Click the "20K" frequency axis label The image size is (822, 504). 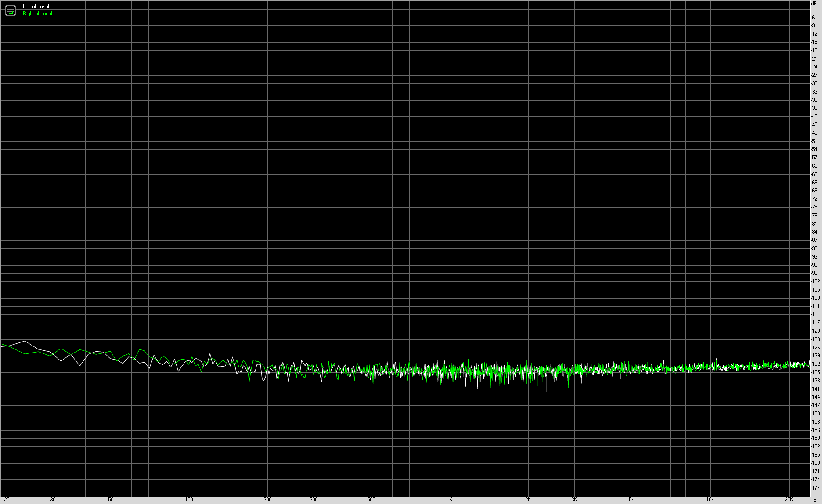coord(789,500)
